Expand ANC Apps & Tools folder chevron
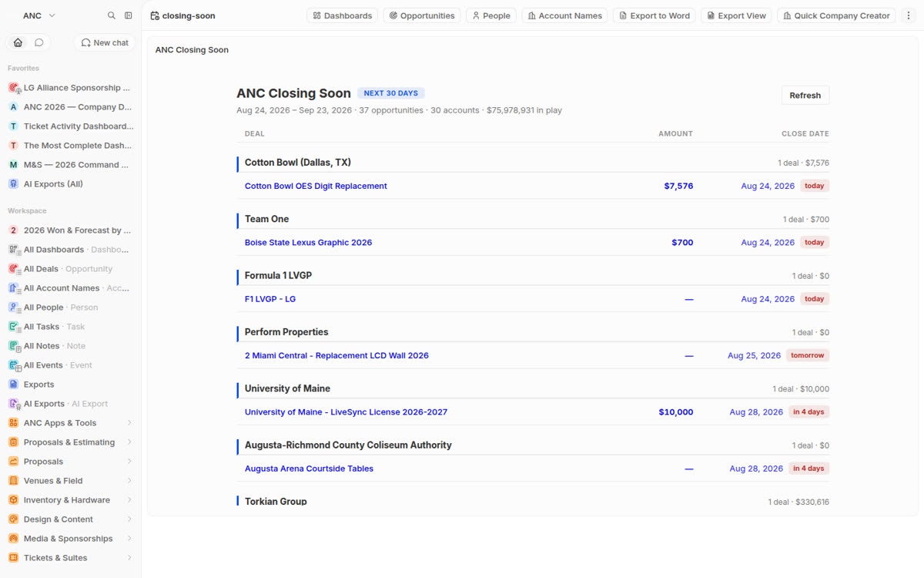The height and width of the screenshot is (578, 924). point(129,423)
